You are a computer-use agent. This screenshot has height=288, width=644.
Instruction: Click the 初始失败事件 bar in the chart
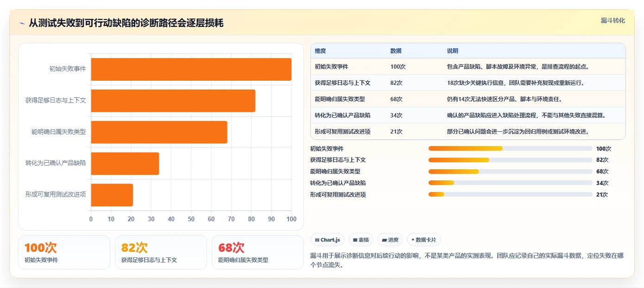[x=191, y=69]
